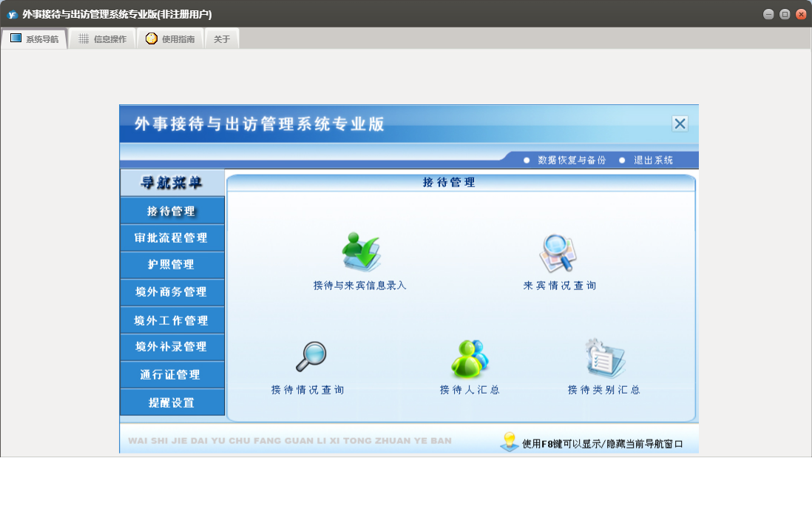The height and width of the screenshot is (532, 812).
Task: Select 提醒设置 menu entry
Action: point(172,403)
